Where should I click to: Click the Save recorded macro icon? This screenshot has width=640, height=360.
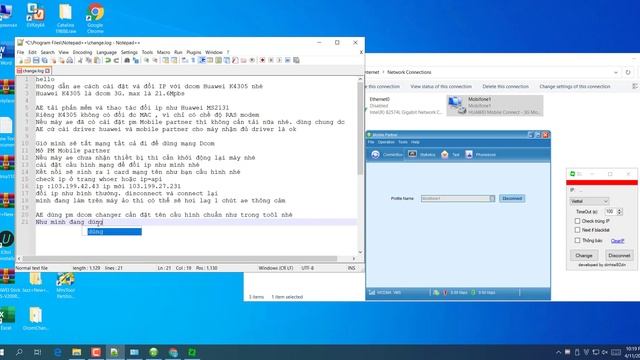[296, 60]
